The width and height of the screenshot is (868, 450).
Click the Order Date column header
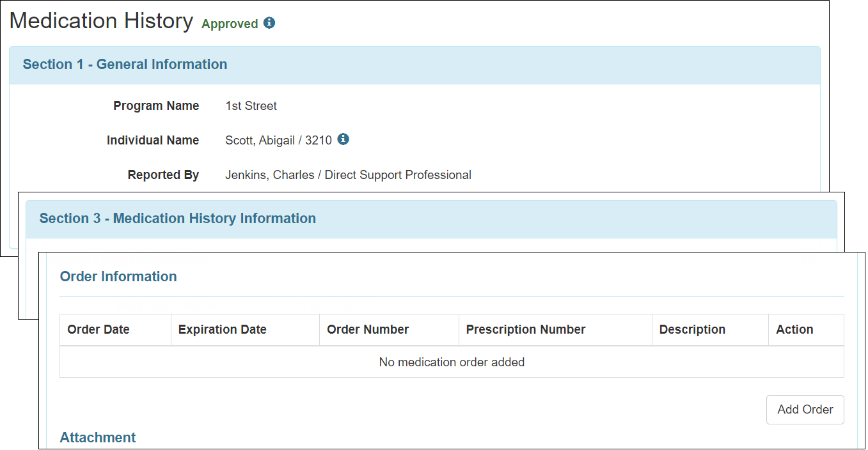[x=115, y=330]
